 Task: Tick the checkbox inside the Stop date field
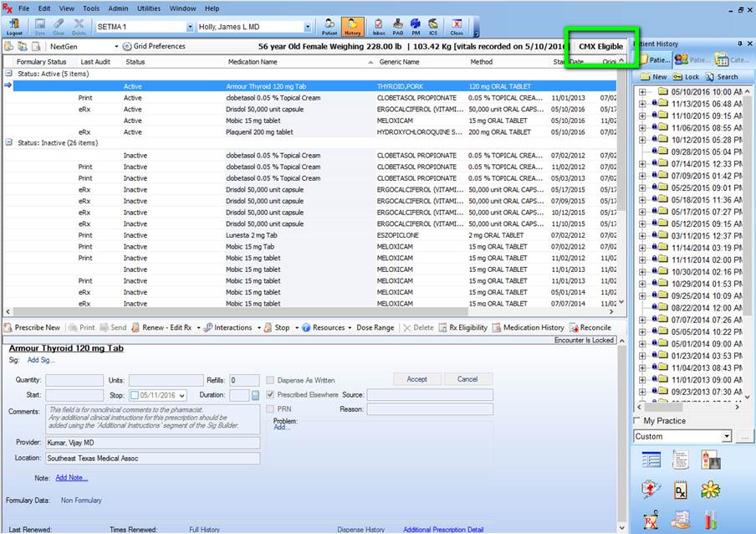135,395
